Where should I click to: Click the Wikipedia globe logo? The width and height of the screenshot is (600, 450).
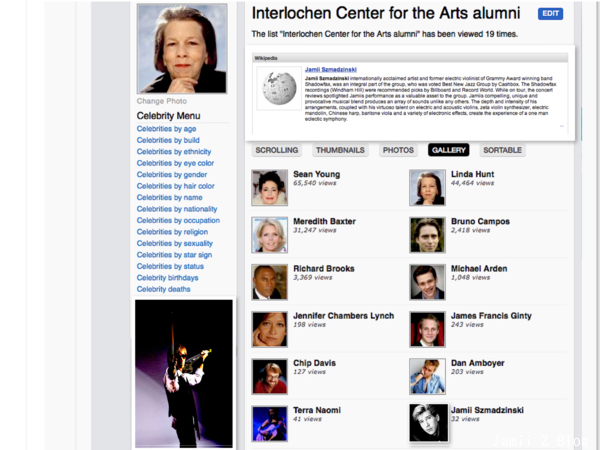[280, 90]
